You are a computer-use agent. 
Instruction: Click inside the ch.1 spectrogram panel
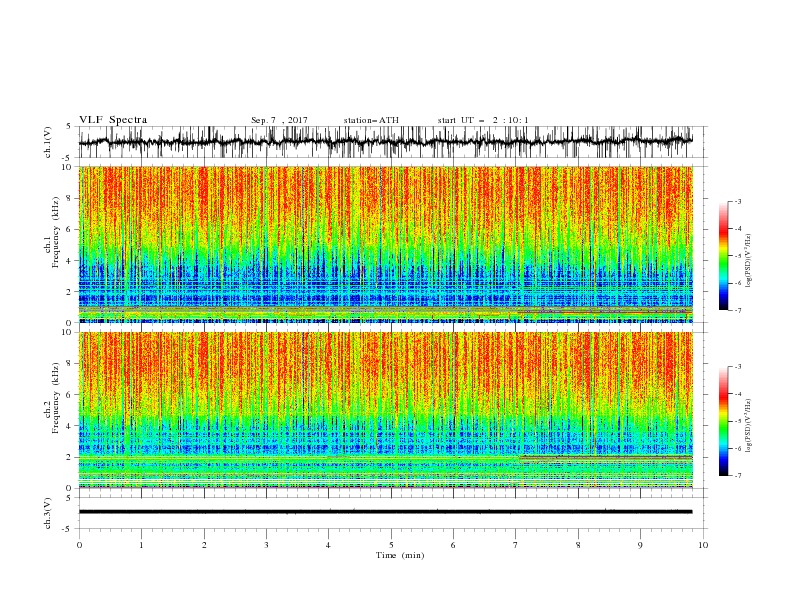[x=385, y=244]
